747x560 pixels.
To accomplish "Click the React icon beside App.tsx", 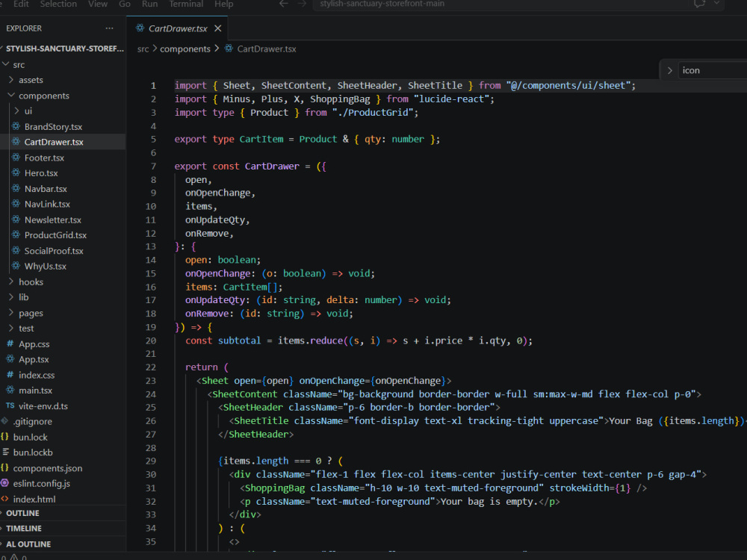I will point(10,358).
